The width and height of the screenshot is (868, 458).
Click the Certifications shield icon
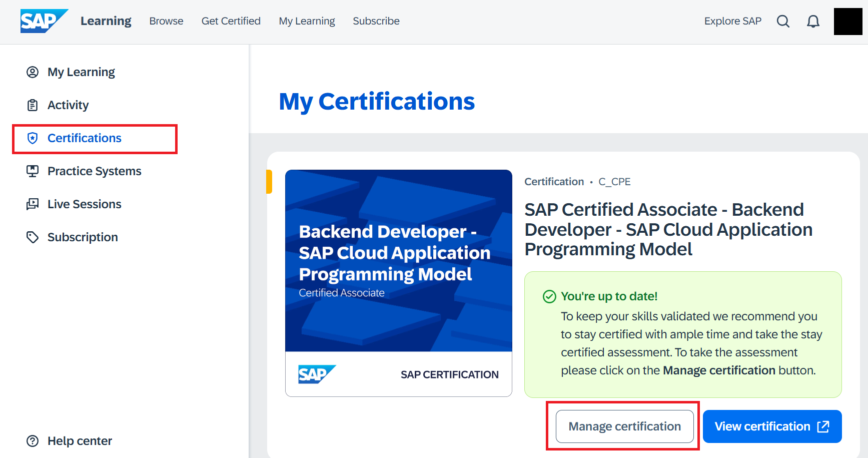point(33,138)
